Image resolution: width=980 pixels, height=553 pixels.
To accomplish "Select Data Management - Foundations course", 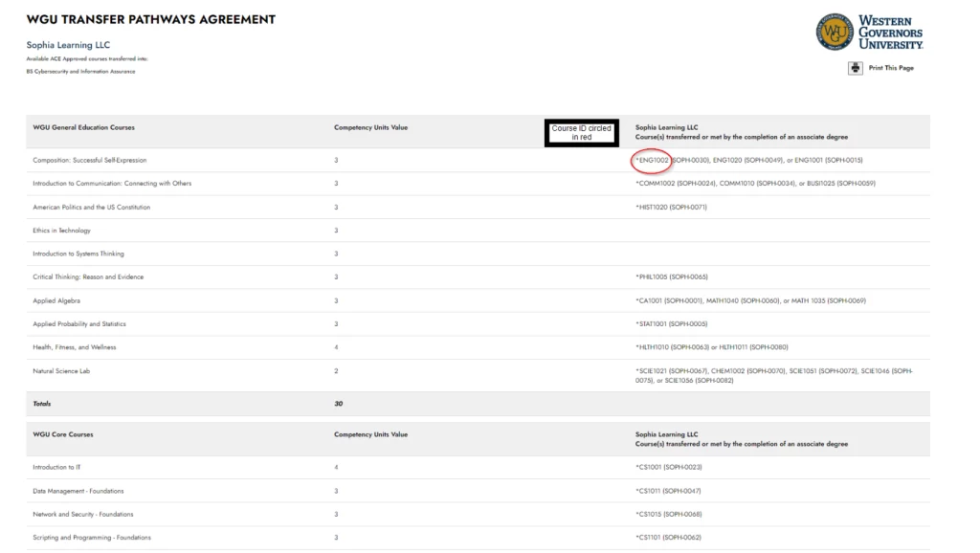I will 78,491.
